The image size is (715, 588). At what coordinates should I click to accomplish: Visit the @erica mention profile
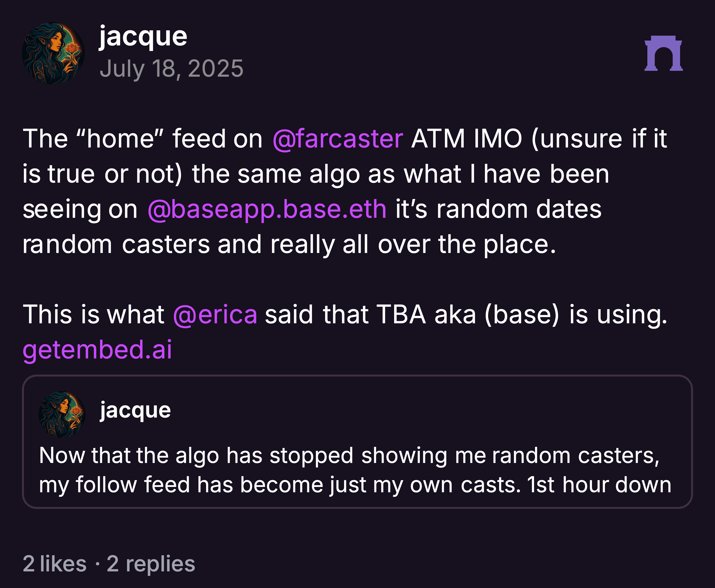click(x=215, y=315)
